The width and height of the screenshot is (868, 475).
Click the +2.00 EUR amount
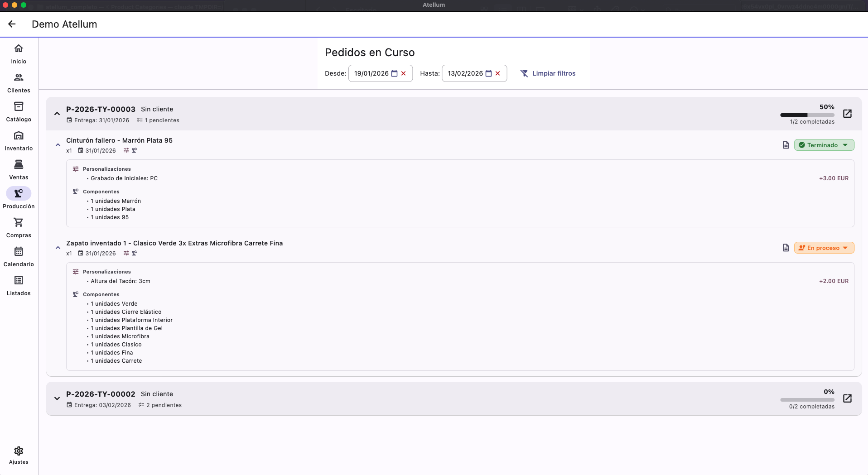[x=834, y=281]
